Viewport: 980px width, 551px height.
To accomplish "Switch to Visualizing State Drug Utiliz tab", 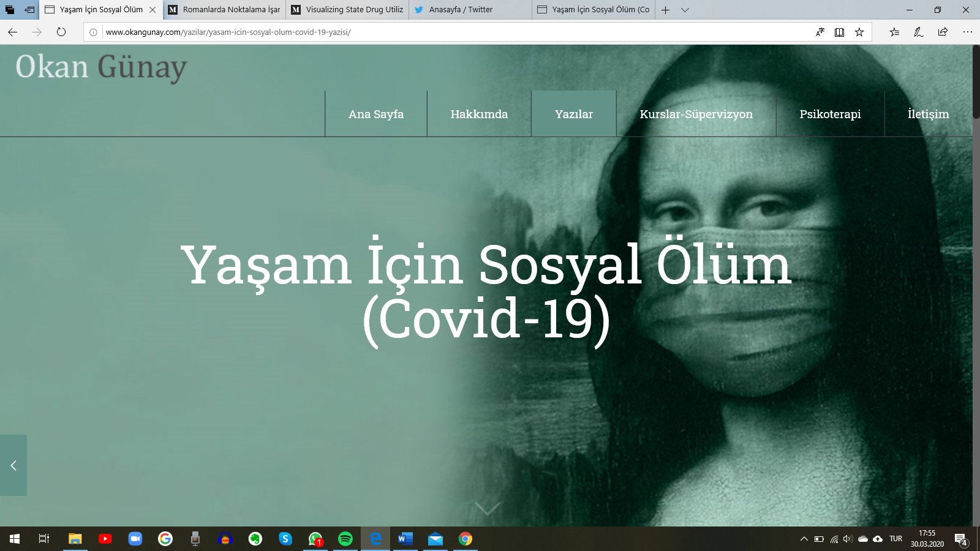I will pyautogui.click(x=347, y=10).
